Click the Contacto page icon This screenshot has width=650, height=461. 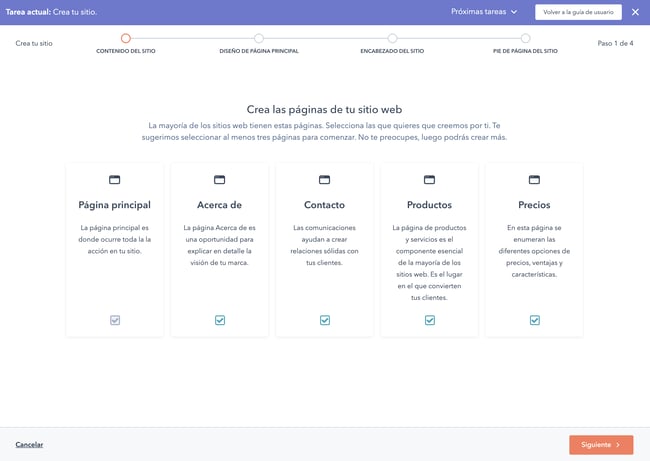[x=325, y=180]
